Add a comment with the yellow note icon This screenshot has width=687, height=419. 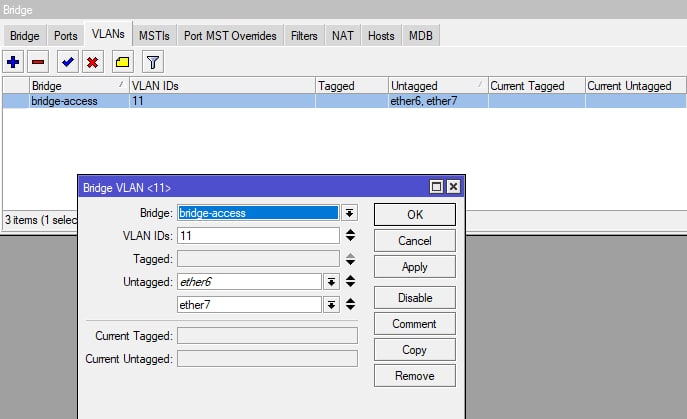123,62
